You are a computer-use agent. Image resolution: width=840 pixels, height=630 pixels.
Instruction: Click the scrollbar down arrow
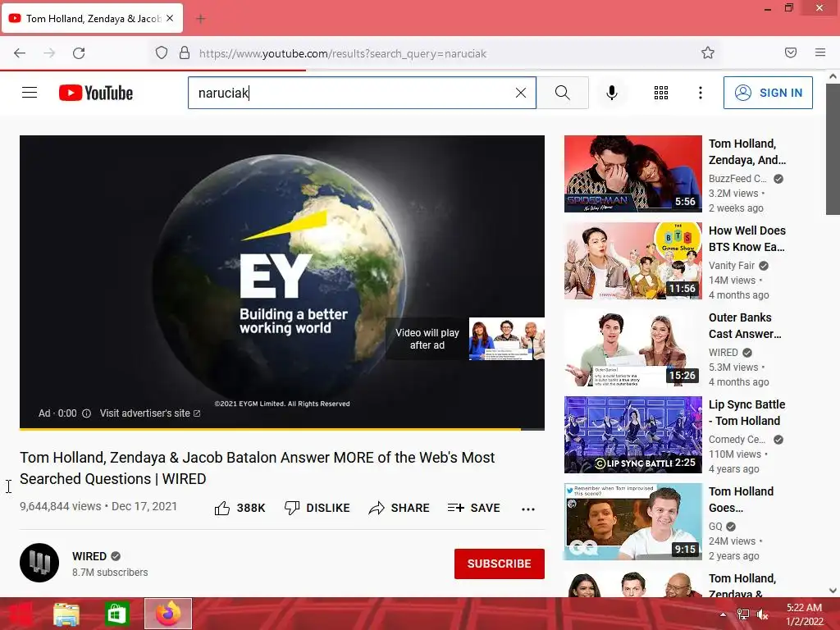coord(833,591)
